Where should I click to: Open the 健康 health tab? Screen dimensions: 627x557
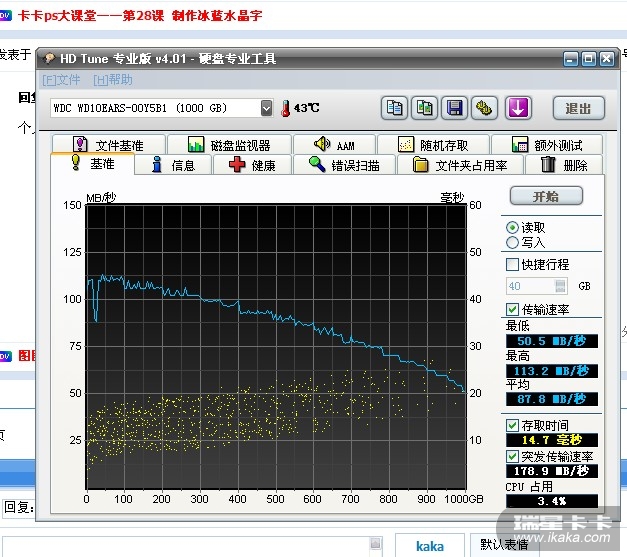click(x=252, y=165)
